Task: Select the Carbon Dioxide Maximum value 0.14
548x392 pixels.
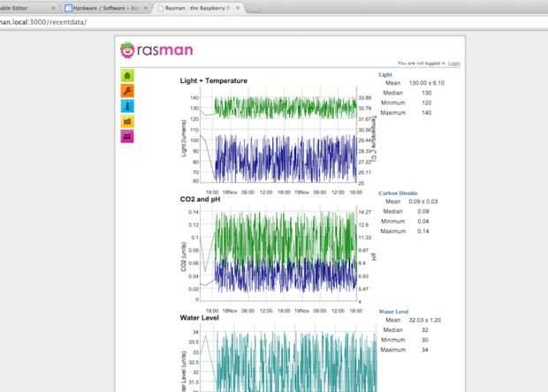Action: point(422,231)
